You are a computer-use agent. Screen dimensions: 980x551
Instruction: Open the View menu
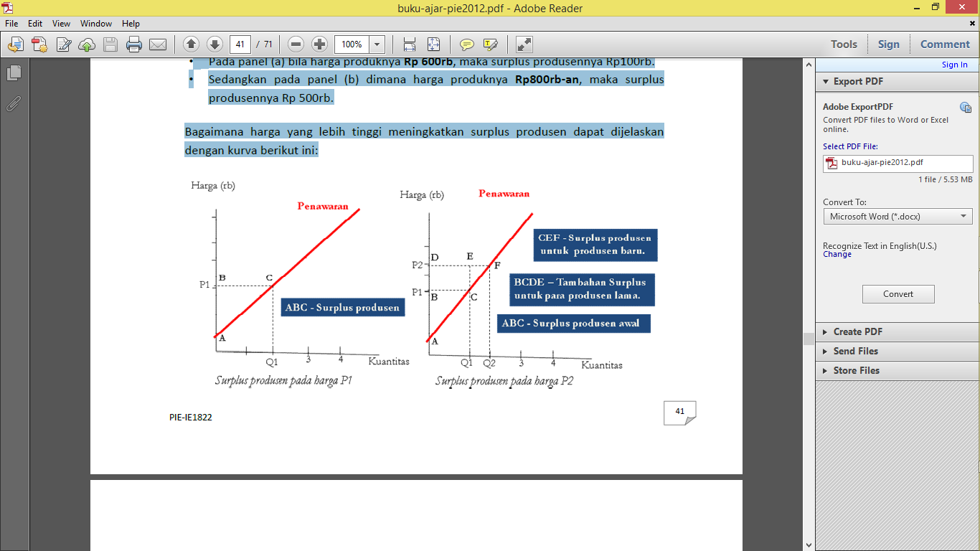62,24
